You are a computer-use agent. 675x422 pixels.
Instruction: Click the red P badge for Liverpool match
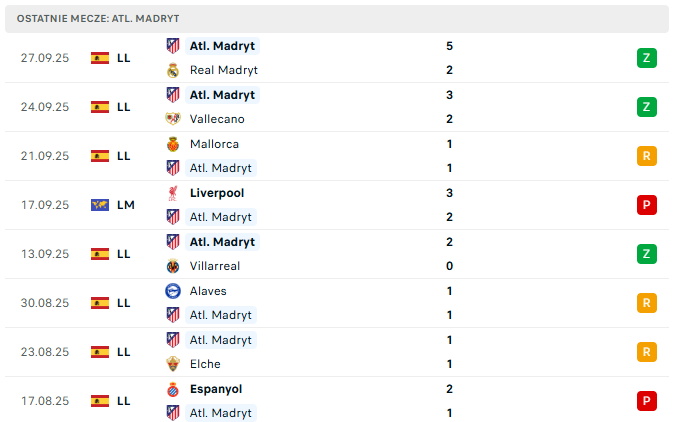pos(647,205)
